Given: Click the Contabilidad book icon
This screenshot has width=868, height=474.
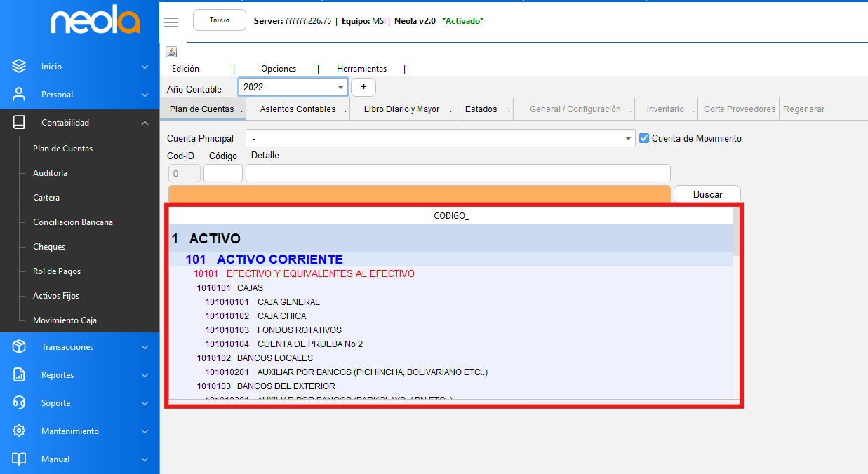Looking at the screenshot, I should (19, 123).
